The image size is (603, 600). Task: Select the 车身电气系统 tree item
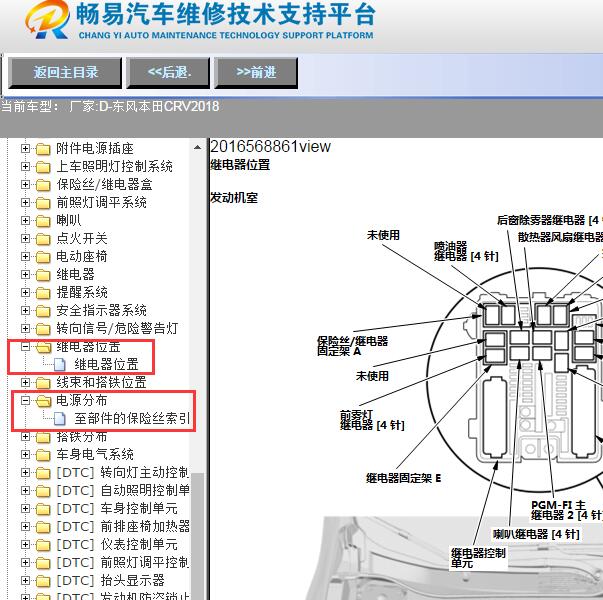pyautogui.click(x=95, y=455)
